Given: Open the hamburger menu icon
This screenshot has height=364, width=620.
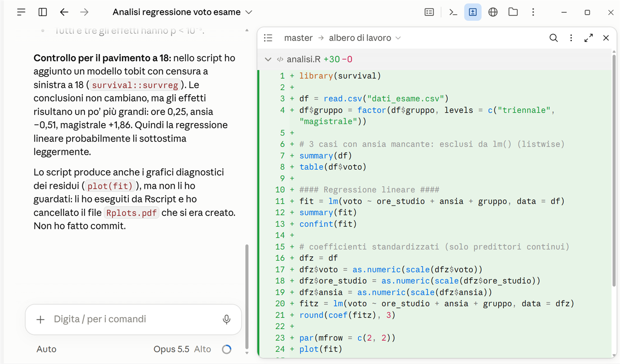Looking at the screenshot, I should (x=21, y=12).
